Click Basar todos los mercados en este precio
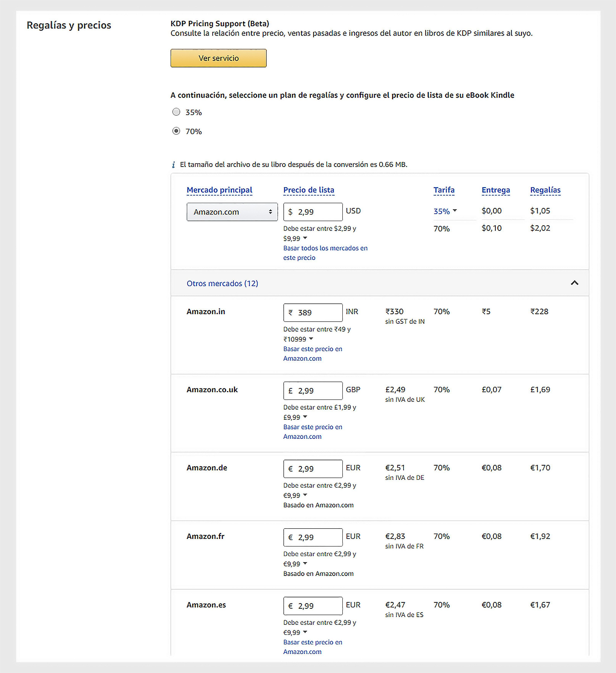Image resolution: width=616 pixels, height=673 pixels. point(325,253)
